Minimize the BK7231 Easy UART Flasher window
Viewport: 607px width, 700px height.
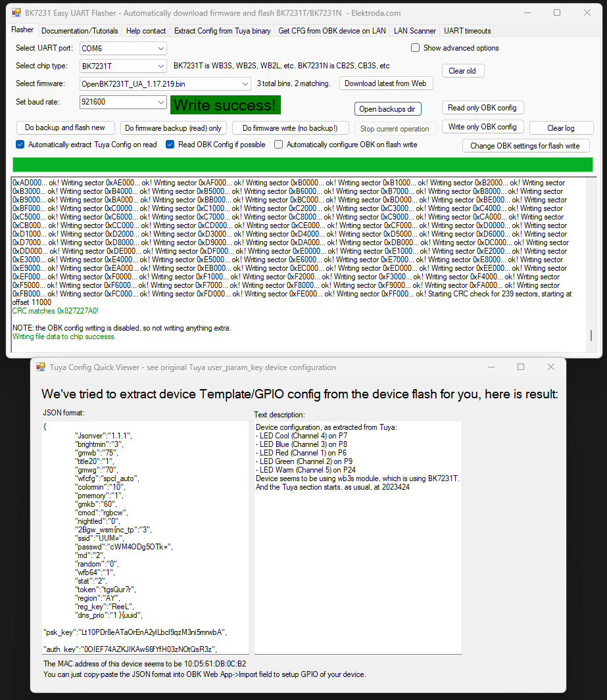tap(527, 13)
